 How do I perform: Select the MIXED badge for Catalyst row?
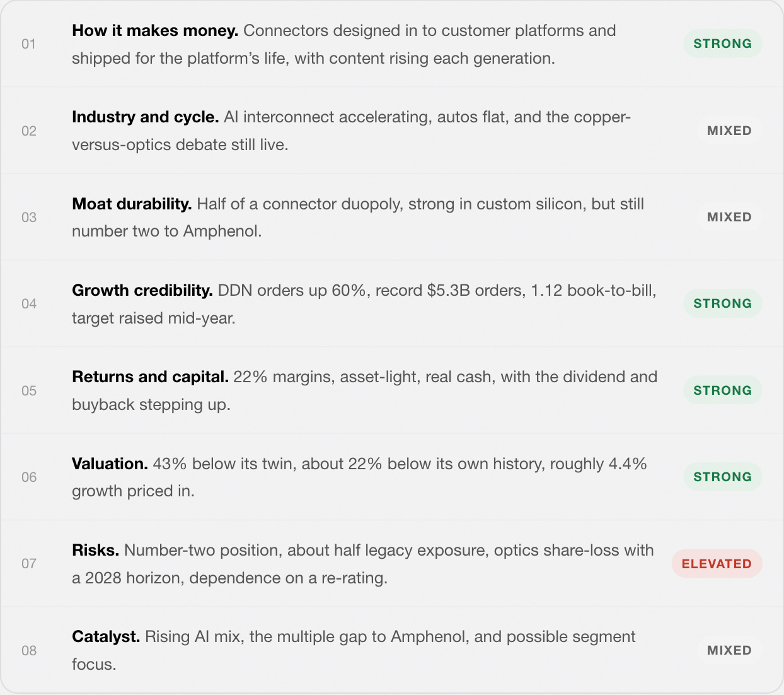729,650
